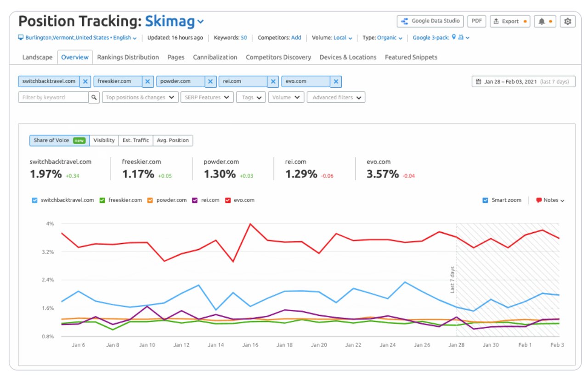This screenshot has width=588, height=381.
Task: Expand the Volume: Local selector
Action: (x=342, y=38)
